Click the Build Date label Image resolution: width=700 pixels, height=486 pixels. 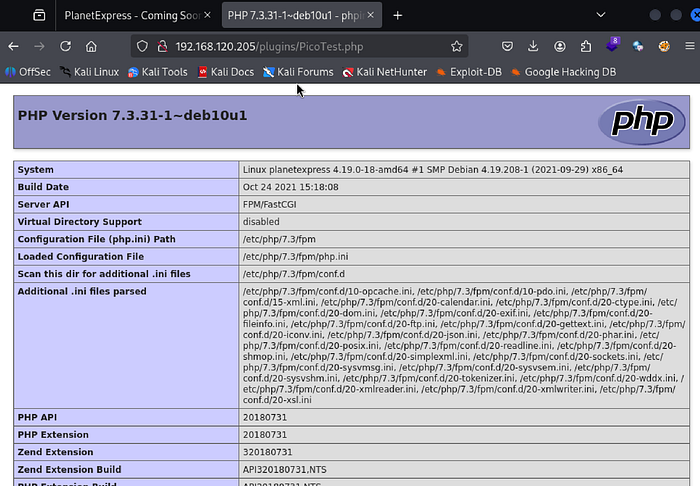[x=43, y=187]
